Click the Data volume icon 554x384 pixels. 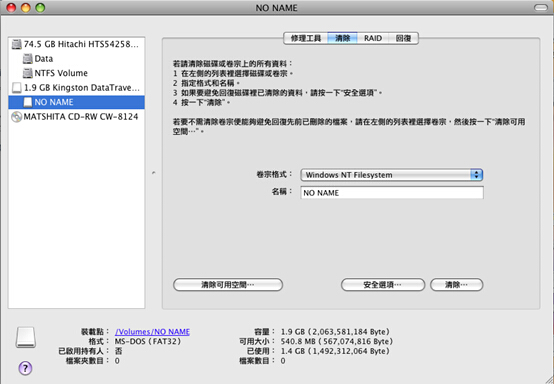coord(28,59)
